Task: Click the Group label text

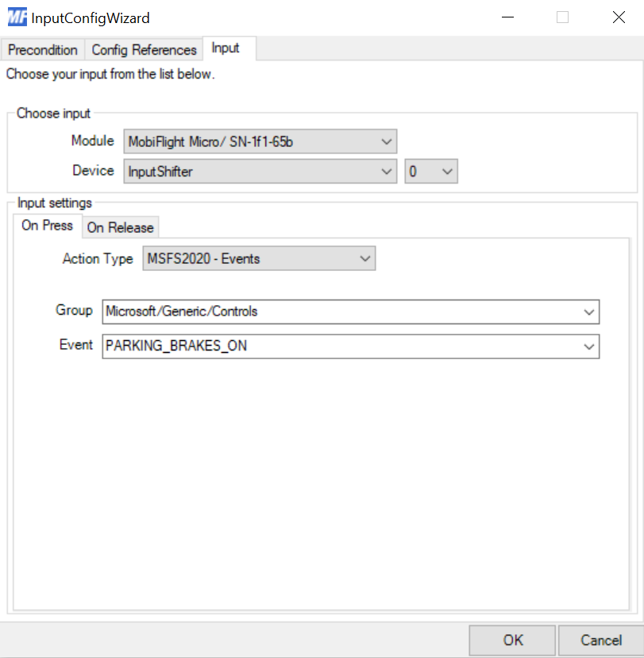Action: coord(74,311)
